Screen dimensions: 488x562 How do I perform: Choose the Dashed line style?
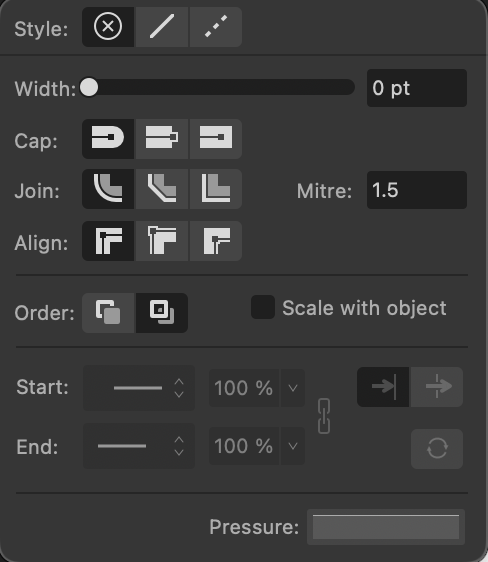[x=216, y=27]
